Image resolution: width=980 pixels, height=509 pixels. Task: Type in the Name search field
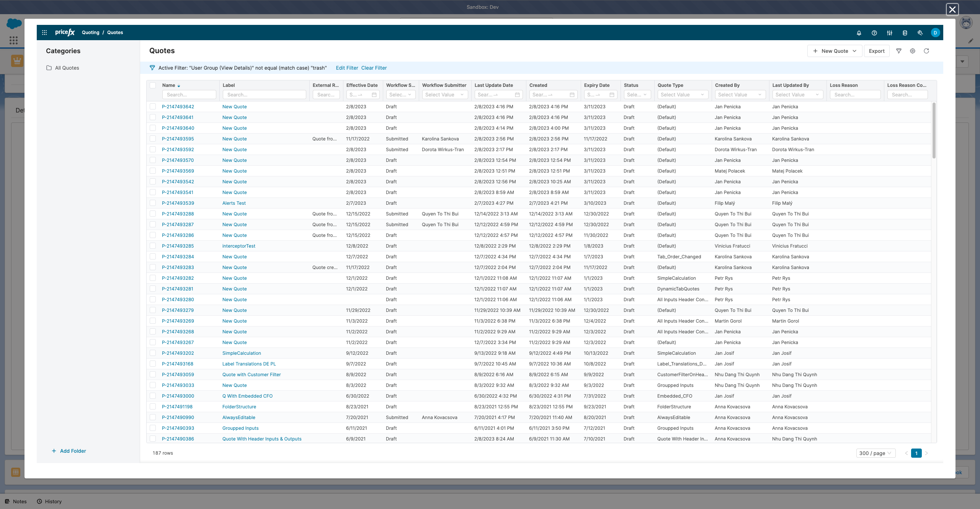coord(189,95)
